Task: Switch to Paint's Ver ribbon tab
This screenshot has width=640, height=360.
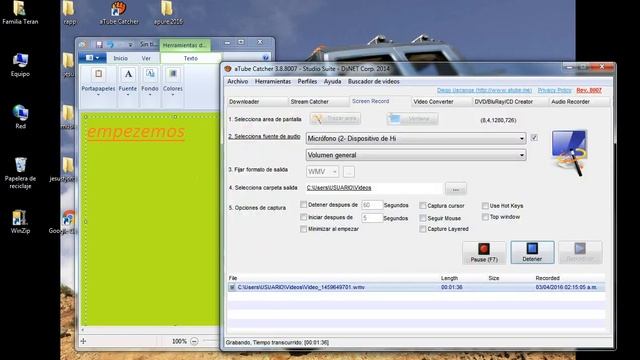Action: click(146, 58)
